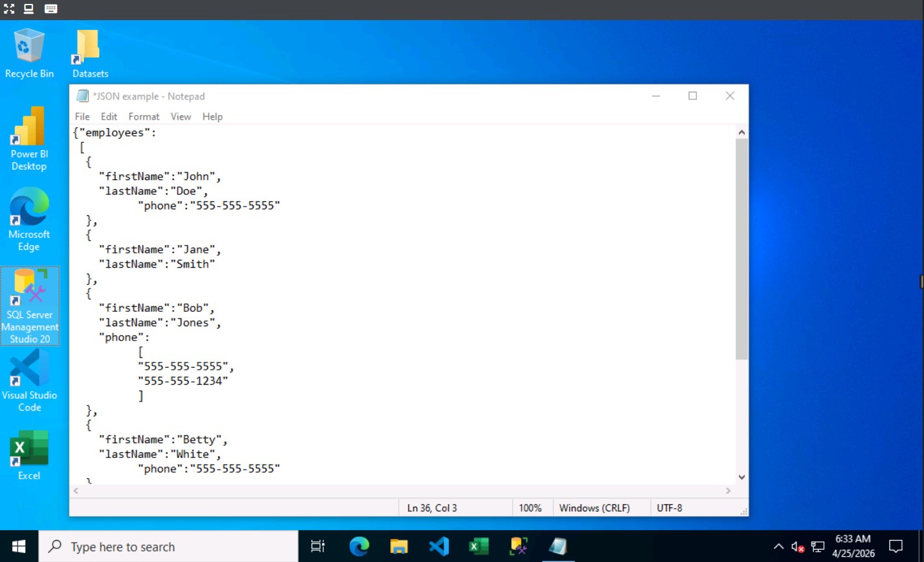This screenshot has width=924, height=562.
Task: Open the Format menu in Notepad
Action: click(x=143, y=116)
